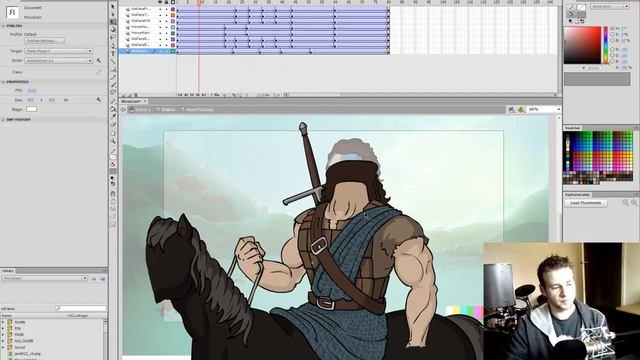Pick the Pencil tool
This screenshot has height=360, width=640.
pyautogui.click(x=113, y=77)
